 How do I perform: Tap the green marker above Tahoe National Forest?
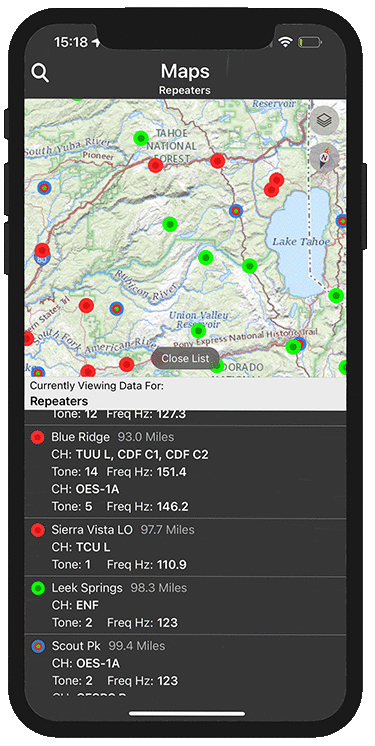point(141,138)
